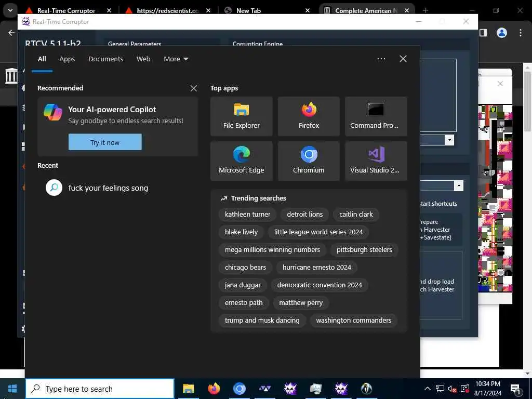Search trending 'democratic convention 2024'
This screenshot has width=532, height=399.
coord(320,285)
